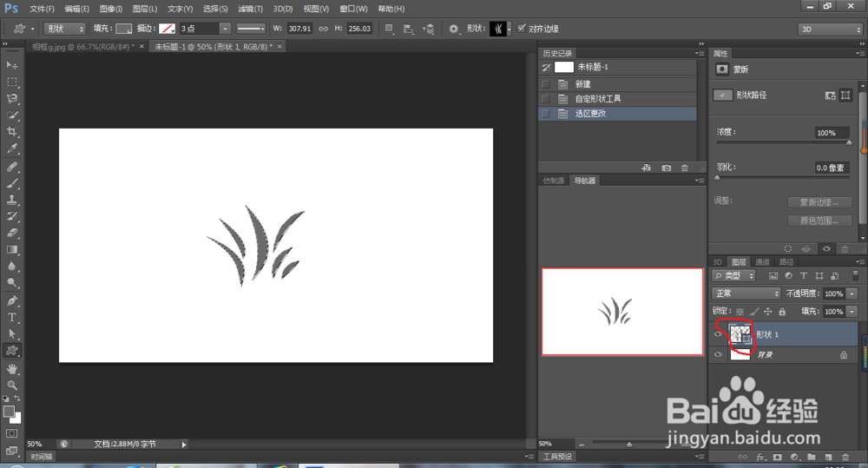Open layer fill slider dropdown
The image size is (868, 468).
pos(852,312)
